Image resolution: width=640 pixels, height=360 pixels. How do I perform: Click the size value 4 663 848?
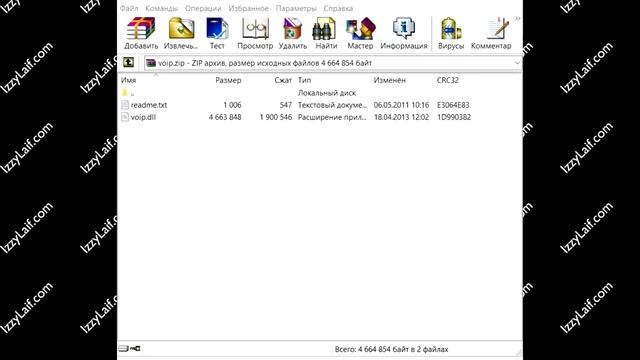pyautogui.click(x=225, y=118)
